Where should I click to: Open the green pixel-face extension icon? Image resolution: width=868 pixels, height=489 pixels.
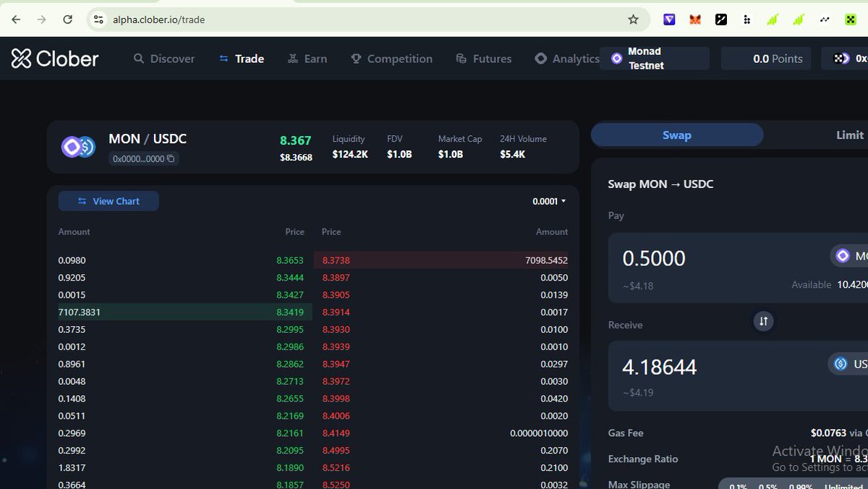[x=851, y=20]
